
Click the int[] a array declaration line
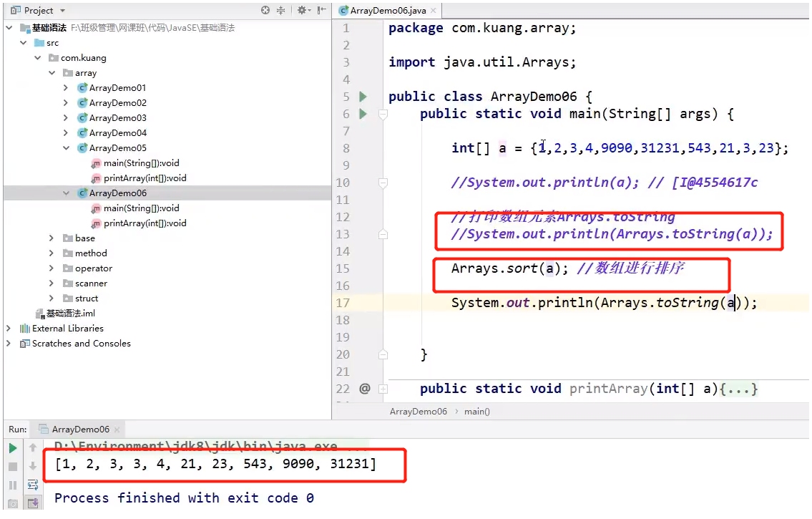620,148
